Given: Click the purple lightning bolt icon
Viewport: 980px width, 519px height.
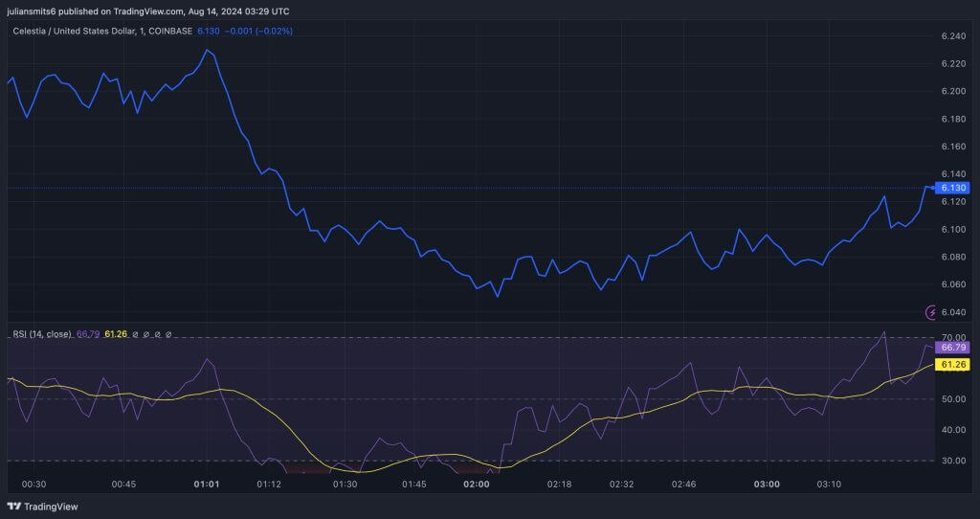Looking at the screenshot, I should click(932, 311).
